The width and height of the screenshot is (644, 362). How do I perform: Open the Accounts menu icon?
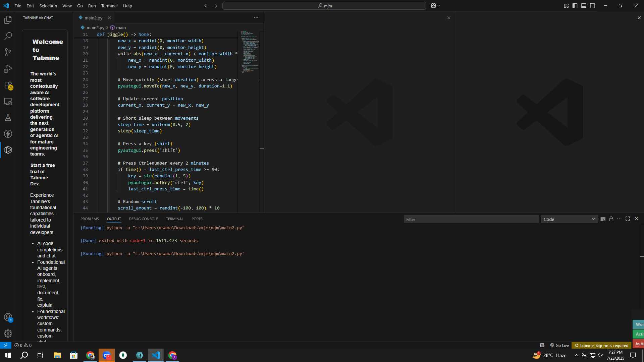(x=8, y=317)
